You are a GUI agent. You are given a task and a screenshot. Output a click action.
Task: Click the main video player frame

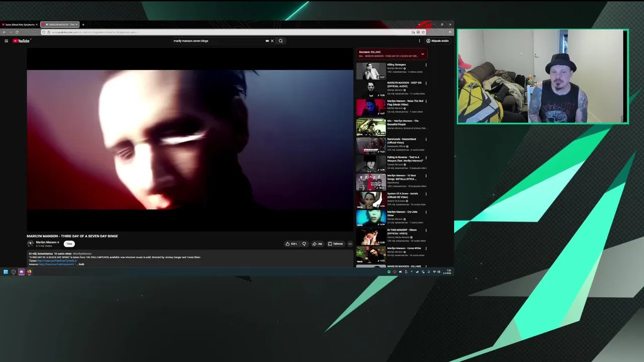(190, 140)
